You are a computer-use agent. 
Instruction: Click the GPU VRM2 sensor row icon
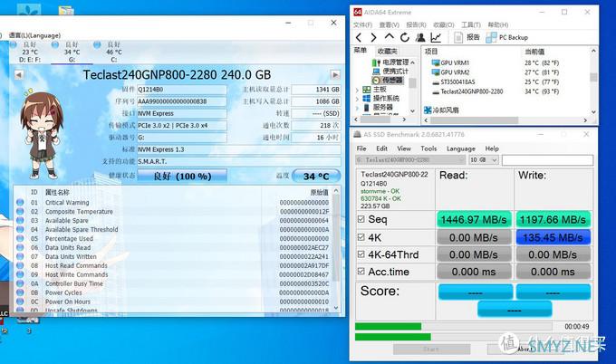coord(436,72)
